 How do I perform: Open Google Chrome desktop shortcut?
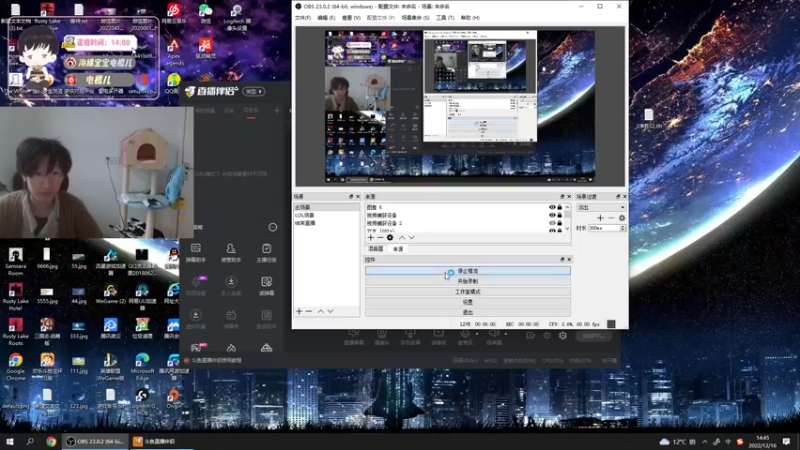click(x=16, y=367)
